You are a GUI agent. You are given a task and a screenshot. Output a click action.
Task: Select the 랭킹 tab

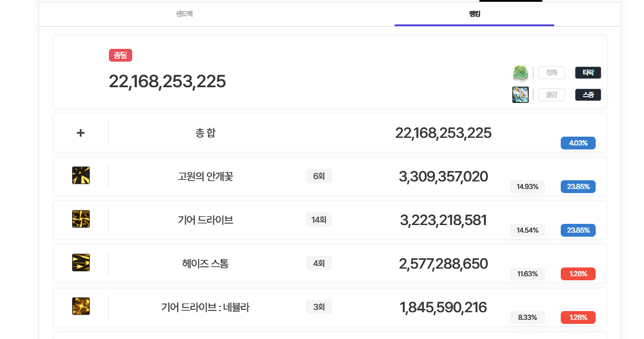pos(474,14)
